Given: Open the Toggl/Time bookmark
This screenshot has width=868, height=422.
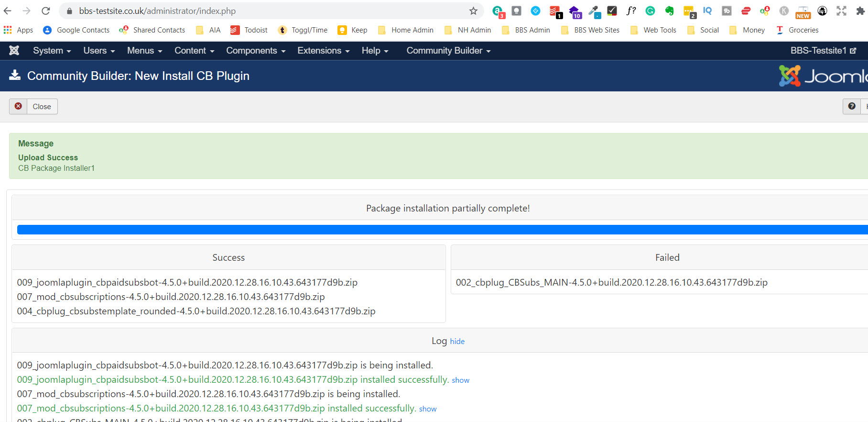Looking at the screenshot, I should (x=303, y=30).
